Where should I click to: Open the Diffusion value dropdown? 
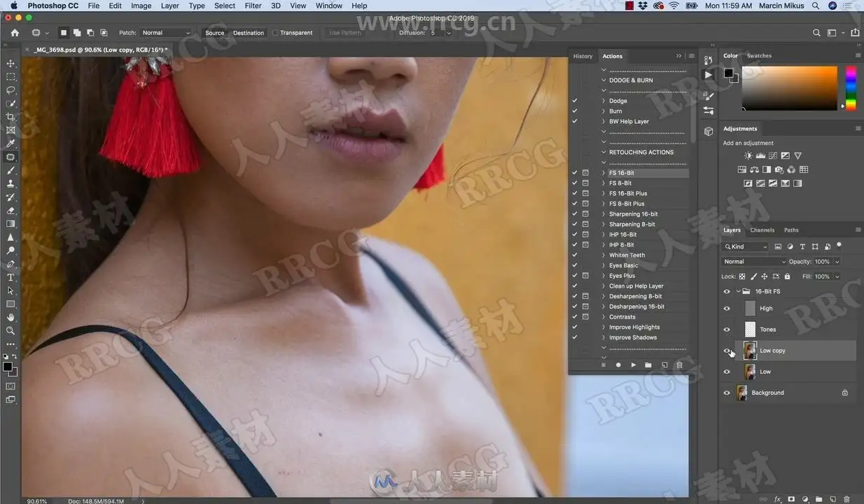449,33
